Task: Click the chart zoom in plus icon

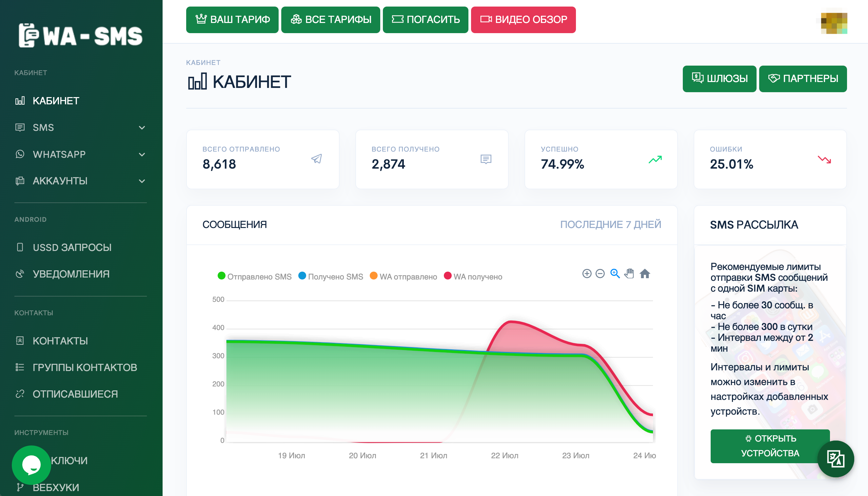Action: [586, 274]
